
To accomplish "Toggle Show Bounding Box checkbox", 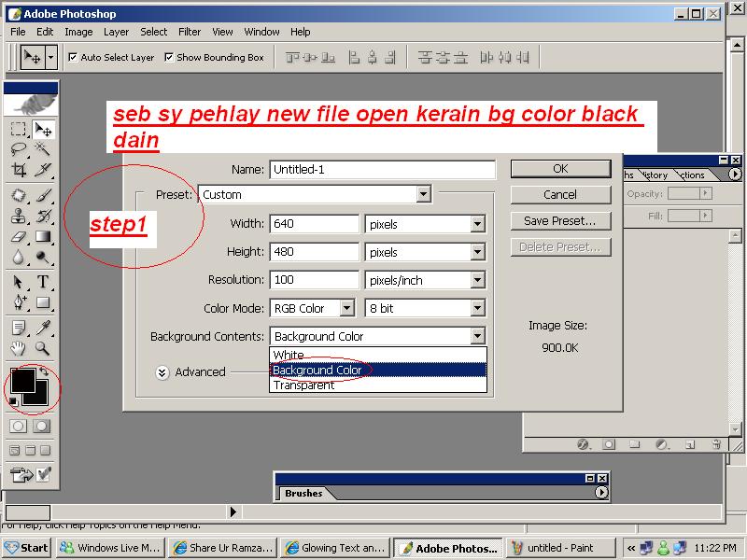I will point(169,57).
